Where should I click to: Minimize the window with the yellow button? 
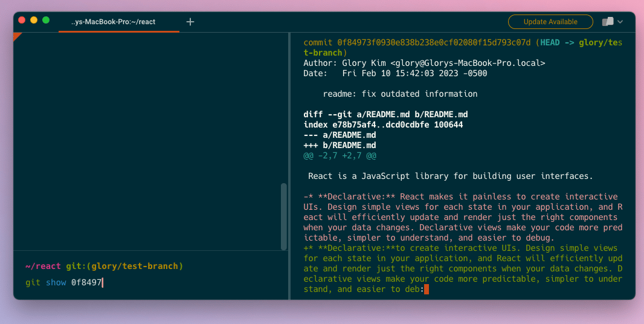pyautogui.click(x=34, y=21)
